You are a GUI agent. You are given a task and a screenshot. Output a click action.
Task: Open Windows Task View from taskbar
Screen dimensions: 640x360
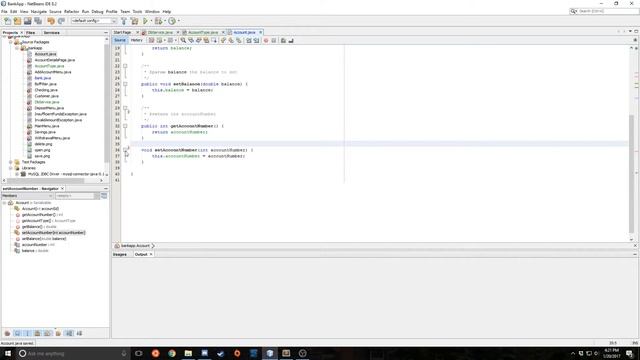click(x=139, y=353)
